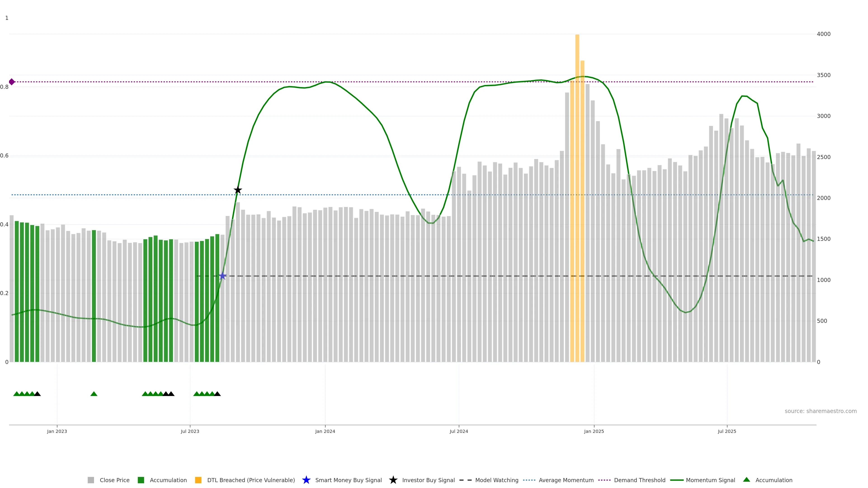
Task: Toggle the Close Price legend entry
Action: point(114,480)
